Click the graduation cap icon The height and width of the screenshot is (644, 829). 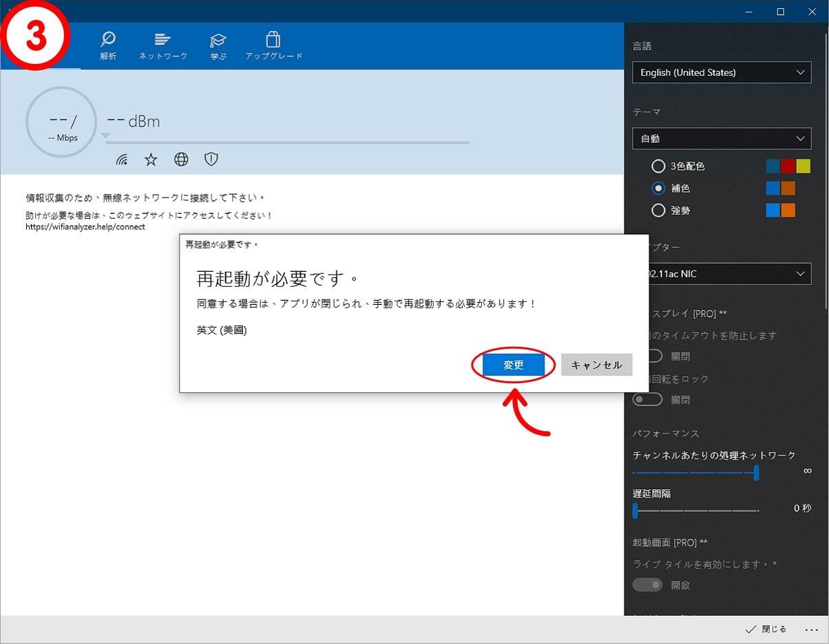[x=218, y=39]
